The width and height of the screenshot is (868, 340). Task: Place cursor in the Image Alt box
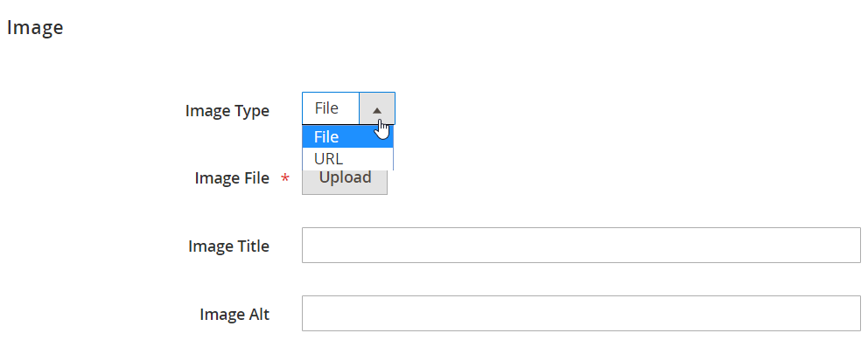click(x=581, y=314)
